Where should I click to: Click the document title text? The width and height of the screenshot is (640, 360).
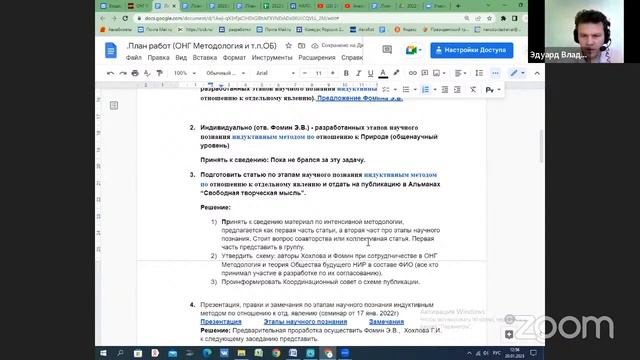[x=201, y=46]
